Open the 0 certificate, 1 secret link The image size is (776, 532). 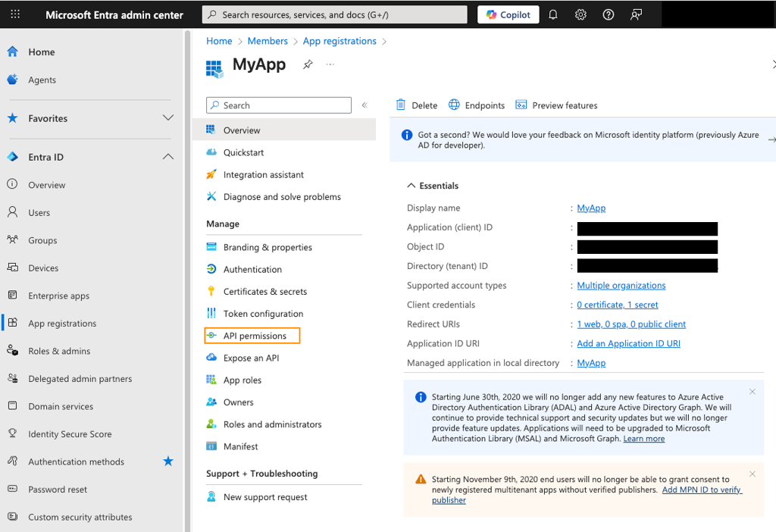tap(617, 305)
